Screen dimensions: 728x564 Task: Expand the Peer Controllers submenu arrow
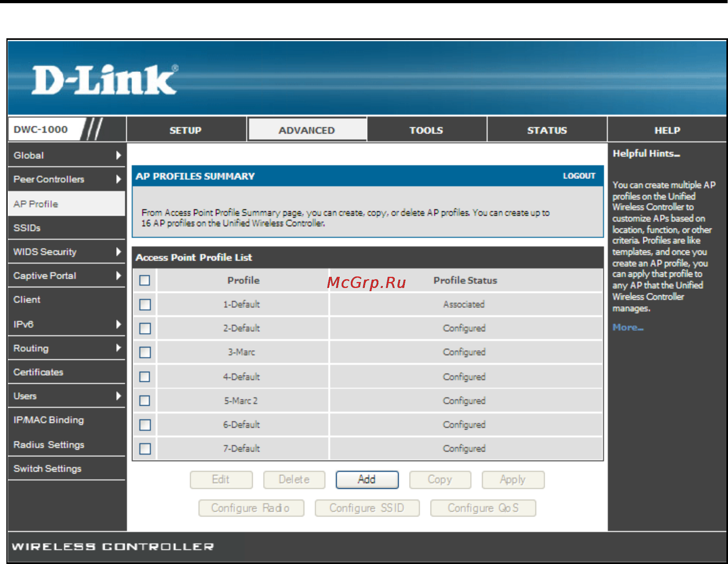[118, 179]
